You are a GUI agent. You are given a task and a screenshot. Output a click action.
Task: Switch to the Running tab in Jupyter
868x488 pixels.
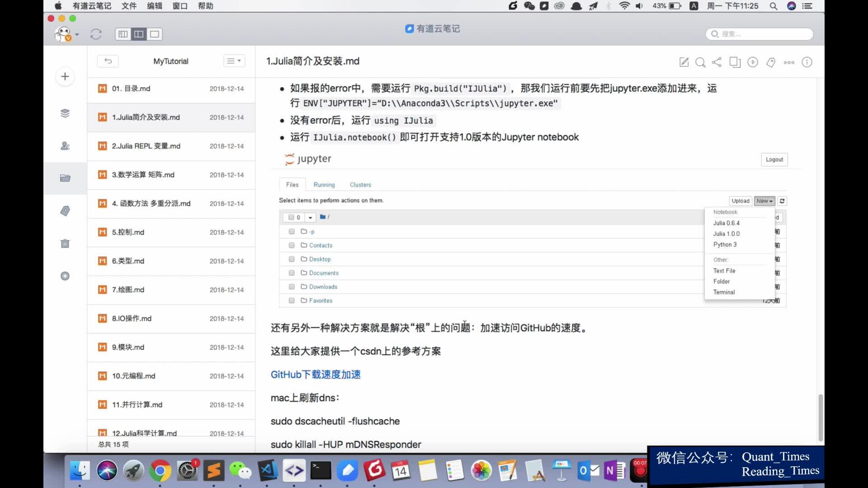324,184
